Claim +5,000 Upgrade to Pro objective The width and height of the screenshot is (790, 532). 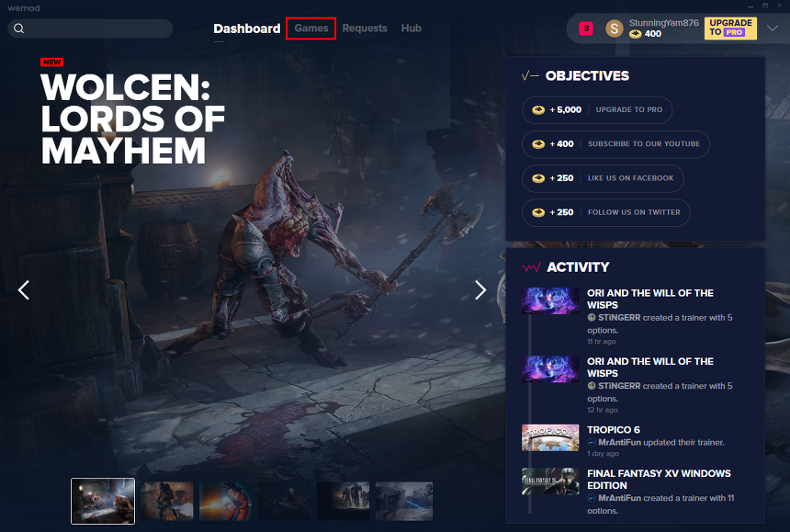click(597, 110)
